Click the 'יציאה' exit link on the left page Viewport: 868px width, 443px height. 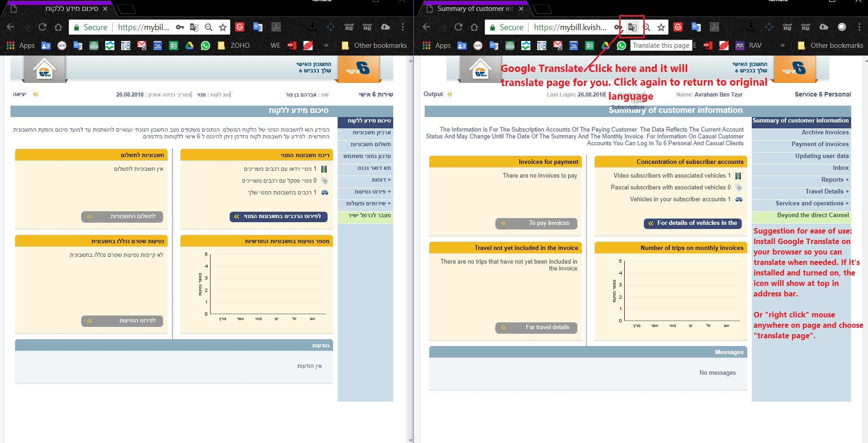[x=20, y=94]
